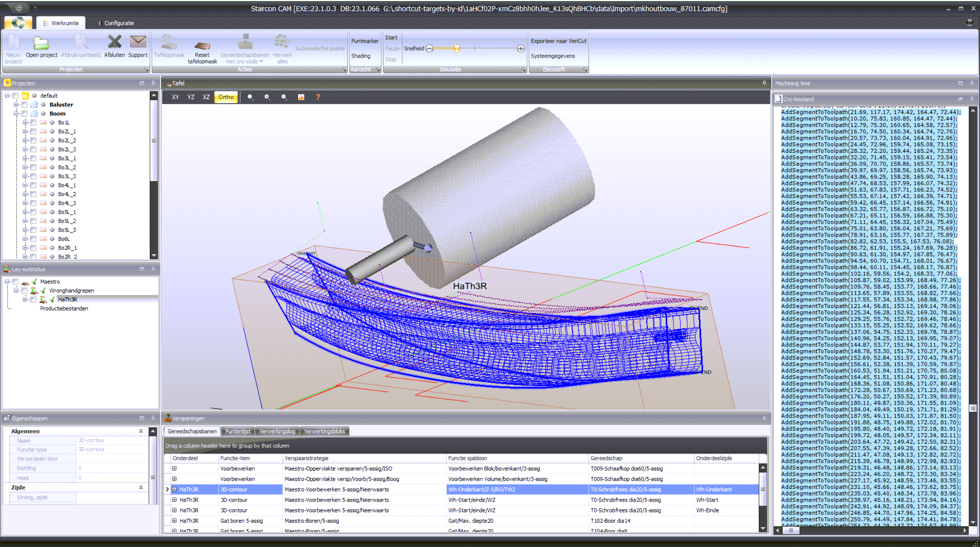Check the Bo3L_2 checkbox
Screen dimensions: 980x547
pos(33,167)
